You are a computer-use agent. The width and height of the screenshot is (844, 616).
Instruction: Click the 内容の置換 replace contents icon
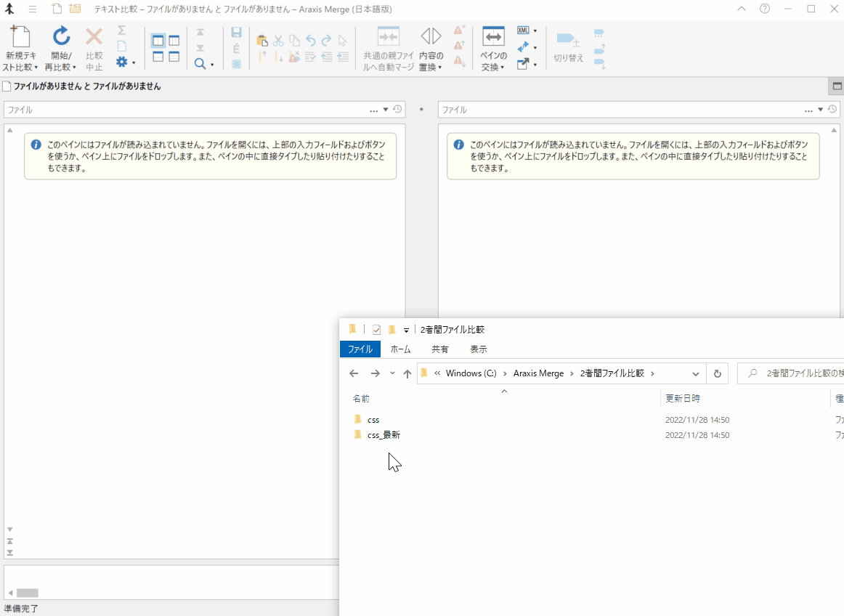pyautogui.click(x=431, y=37)
